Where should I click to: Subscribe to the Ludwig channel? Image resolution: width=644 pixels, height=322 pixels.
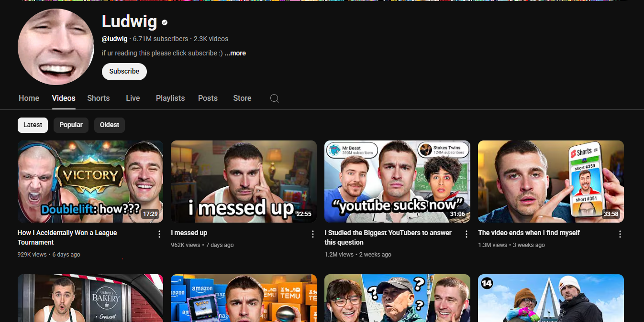(124, 71)
